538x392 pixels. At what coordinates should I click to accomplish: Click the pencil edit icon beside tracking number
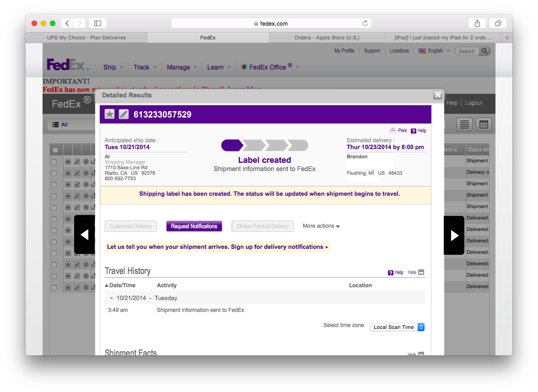[124, 114]
